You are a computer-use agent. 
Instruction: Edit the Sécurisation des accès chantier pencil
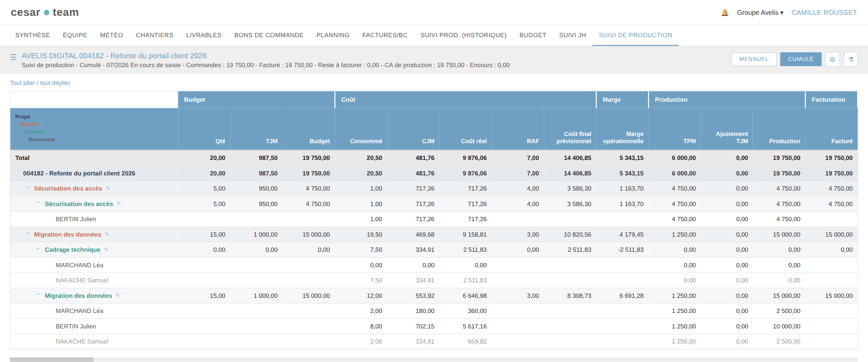point(108,188)
